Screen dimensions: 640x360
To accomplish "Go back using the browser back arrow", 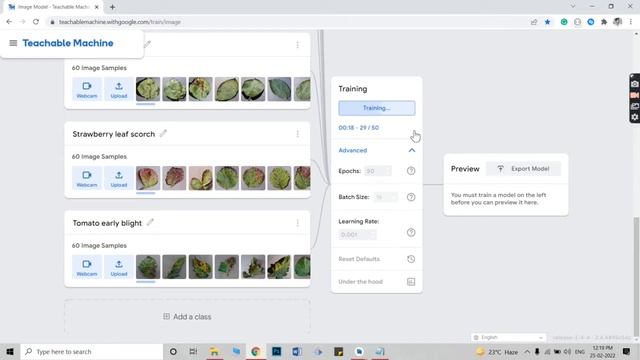I will pos(9,22).
